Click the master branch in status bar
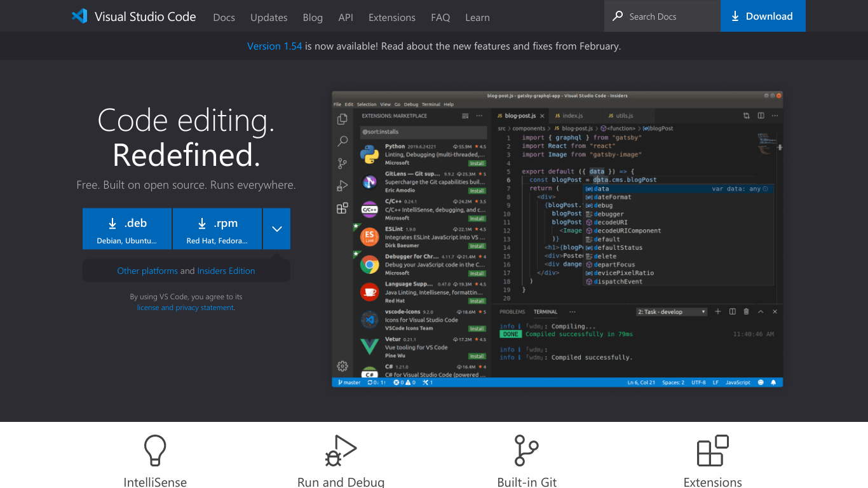The image size is (868, 488). (x=349, y=383)
